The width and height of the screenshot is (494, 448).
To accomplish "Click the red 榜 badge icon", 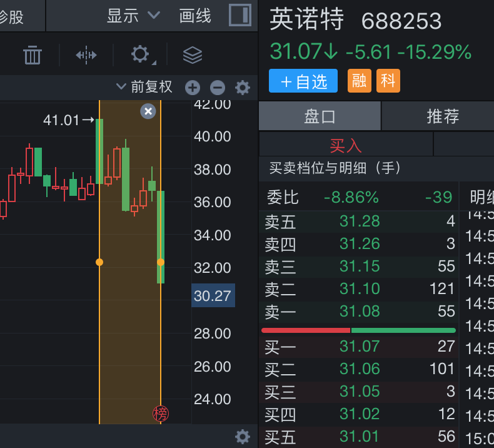I will coord(161,413).
